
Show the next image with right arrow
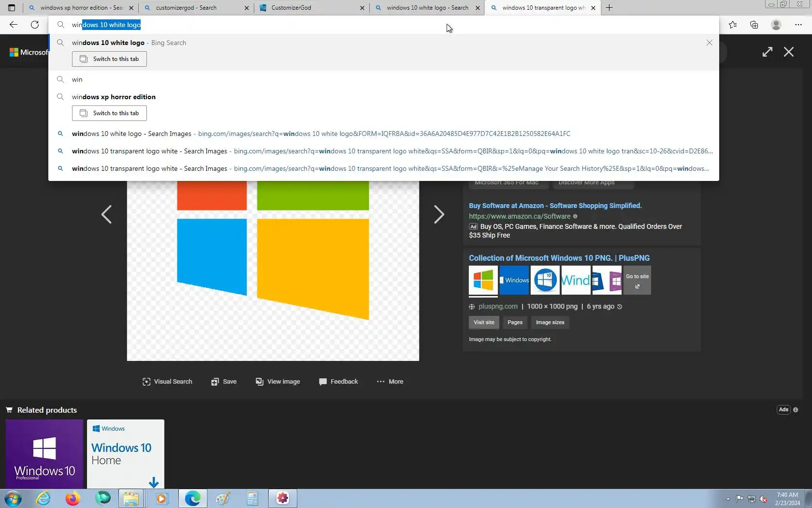[439, 214]
